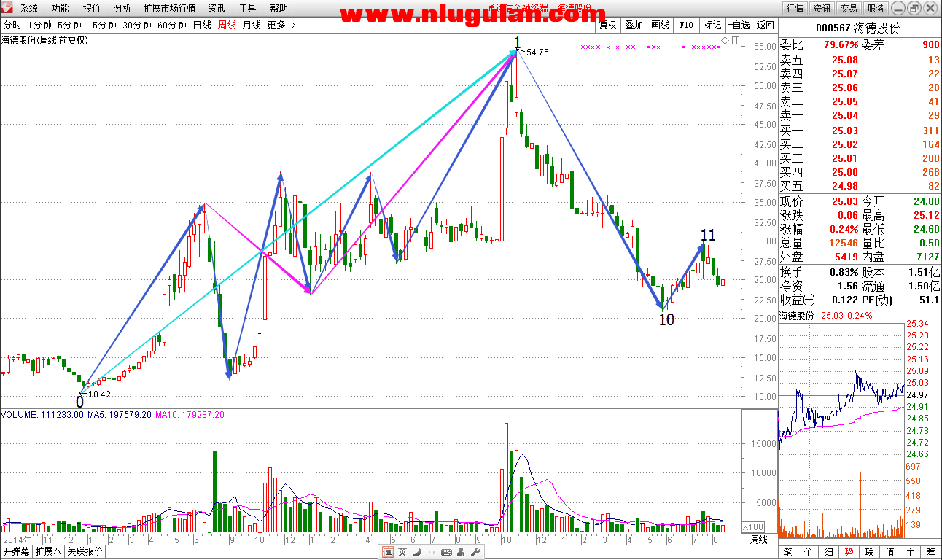
Task: Switch to 1分钟 chart period
Action: click(39, 25)
